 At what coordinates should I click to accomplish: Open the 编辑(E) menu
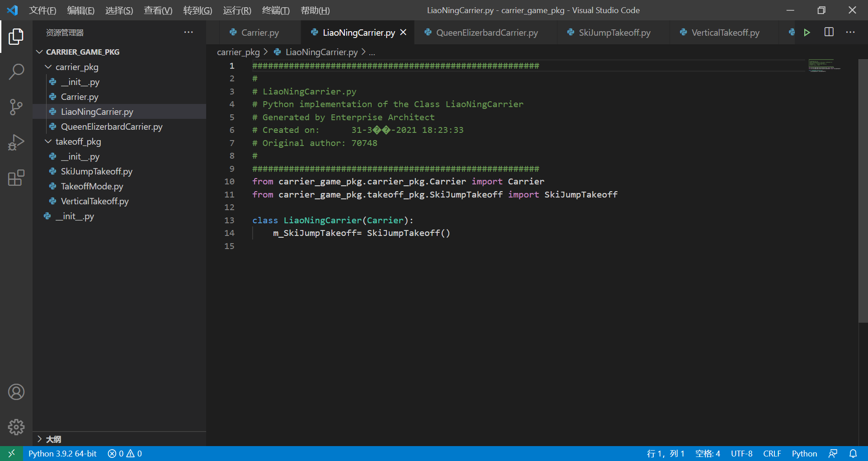81,10
